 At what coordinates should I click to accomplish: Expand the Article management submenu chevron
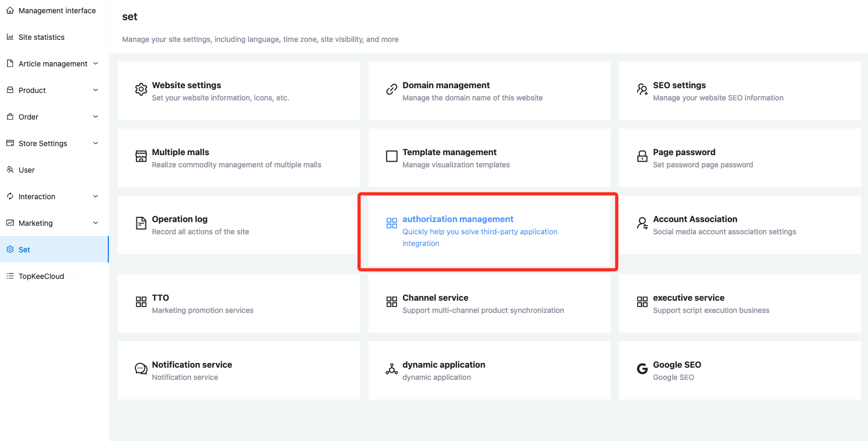click(96, 64)
